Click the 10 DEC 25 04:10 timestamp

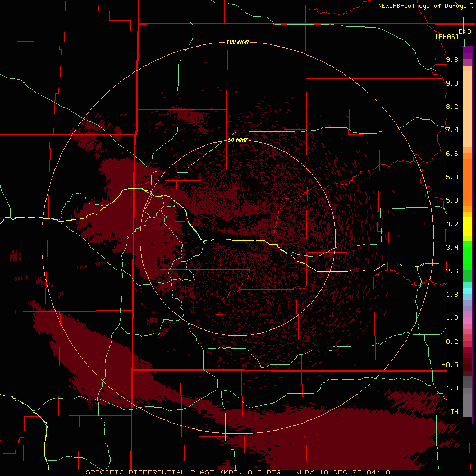tap(354, 472)
